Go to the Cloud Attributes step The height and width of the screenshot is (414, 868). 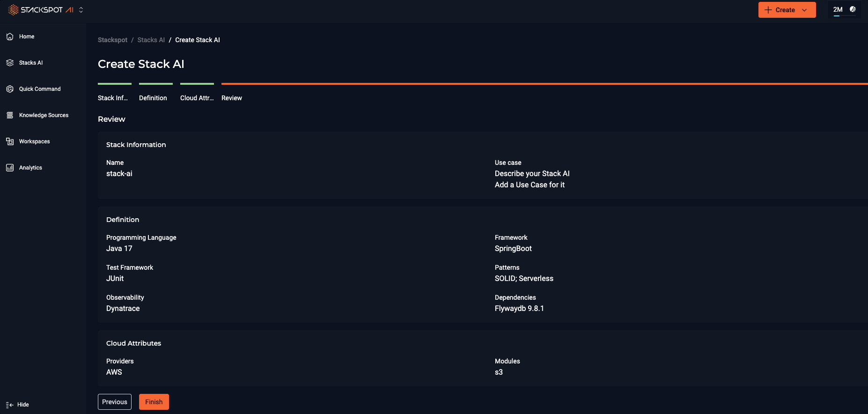click(x=197, y=98)
